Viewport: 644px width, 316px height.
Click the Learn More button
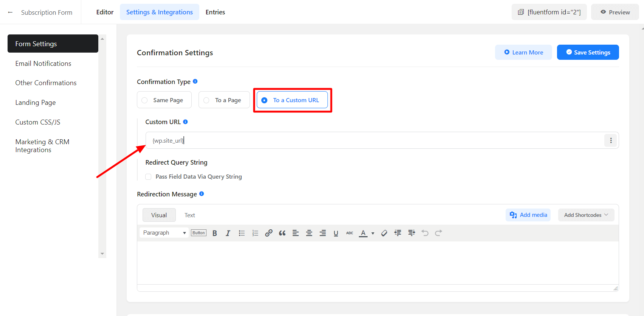point(523,52)
